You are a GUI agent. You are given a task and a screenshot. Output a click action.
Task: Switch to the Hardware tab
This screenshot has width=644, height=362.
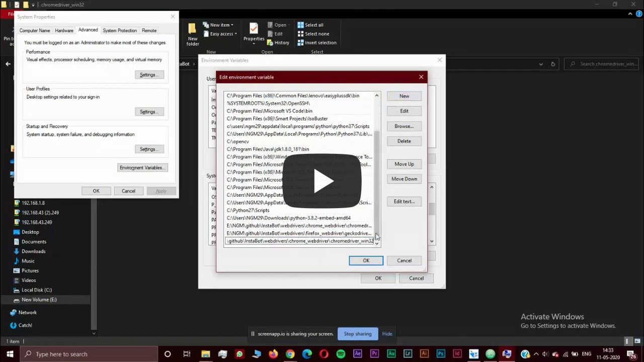click(x=64, y=30)
